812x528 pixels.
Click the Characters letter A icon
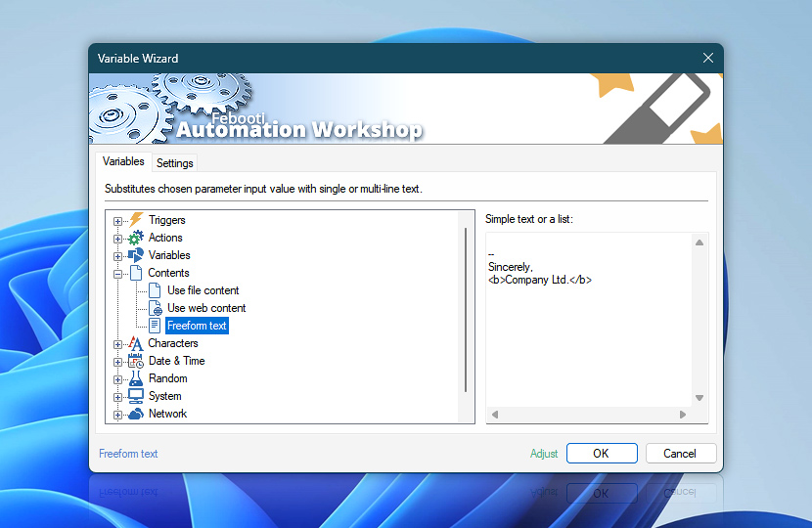tap(136, 343)
